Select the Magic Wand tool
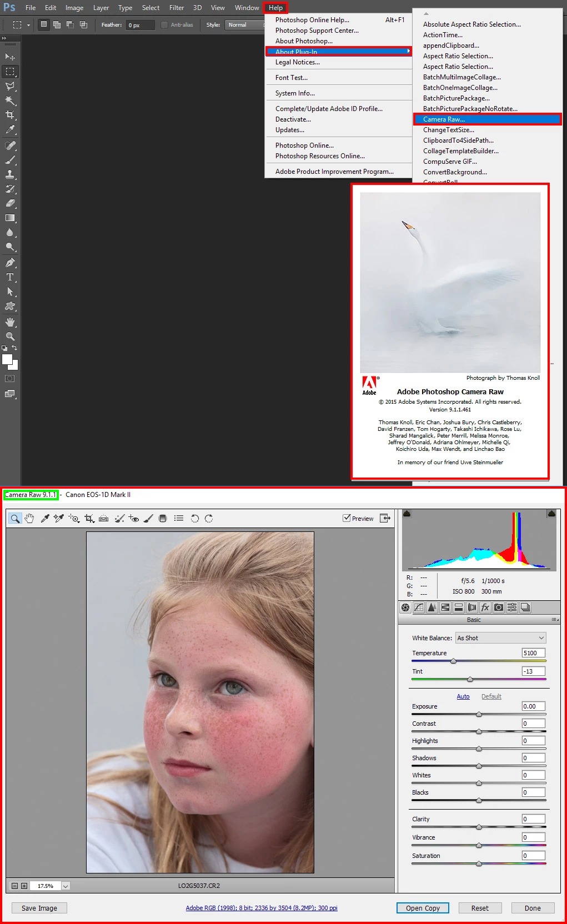 pos(10,101)
